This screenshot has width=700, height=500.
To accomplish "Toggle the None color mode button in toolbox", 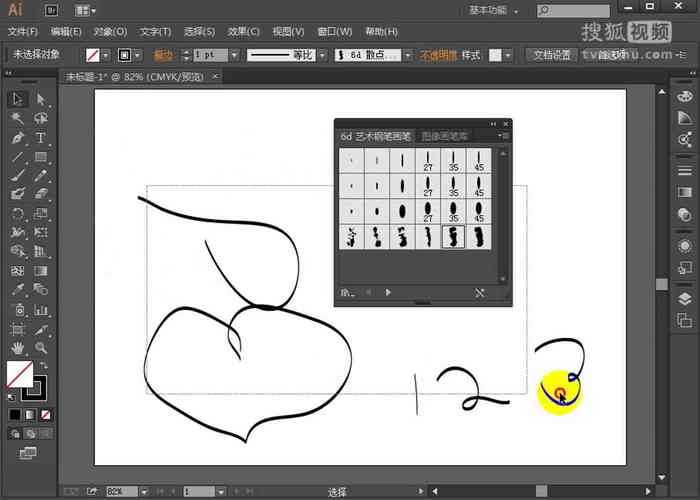I will point(44,414).
